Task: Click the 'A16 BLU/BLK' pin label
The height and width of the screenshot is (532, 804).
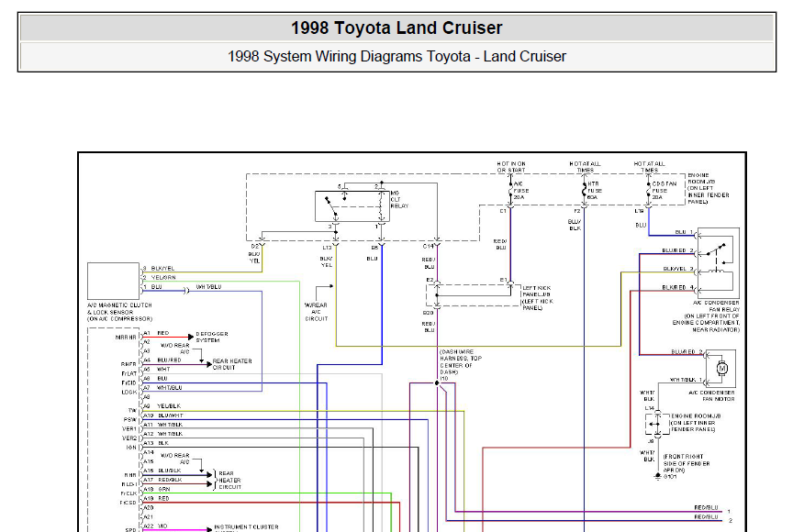Action: [x=162, y=471]
